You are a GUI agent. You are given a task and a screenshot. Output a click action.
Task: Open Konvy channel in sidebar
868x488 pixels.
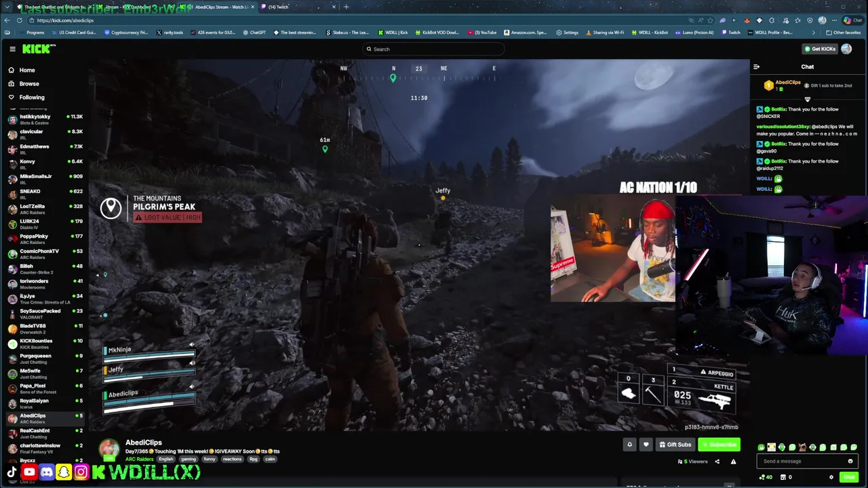tap(44, 163)
